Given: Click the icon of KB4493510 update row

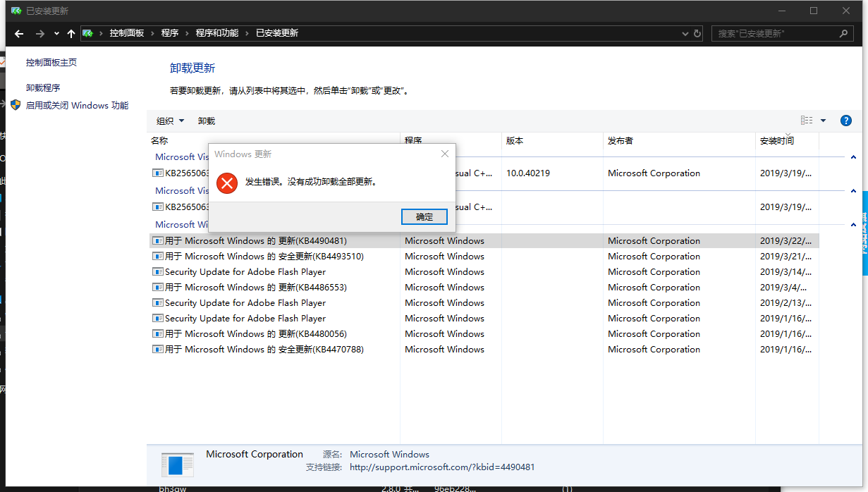Looking at the screenshot, I should point(158,257).
